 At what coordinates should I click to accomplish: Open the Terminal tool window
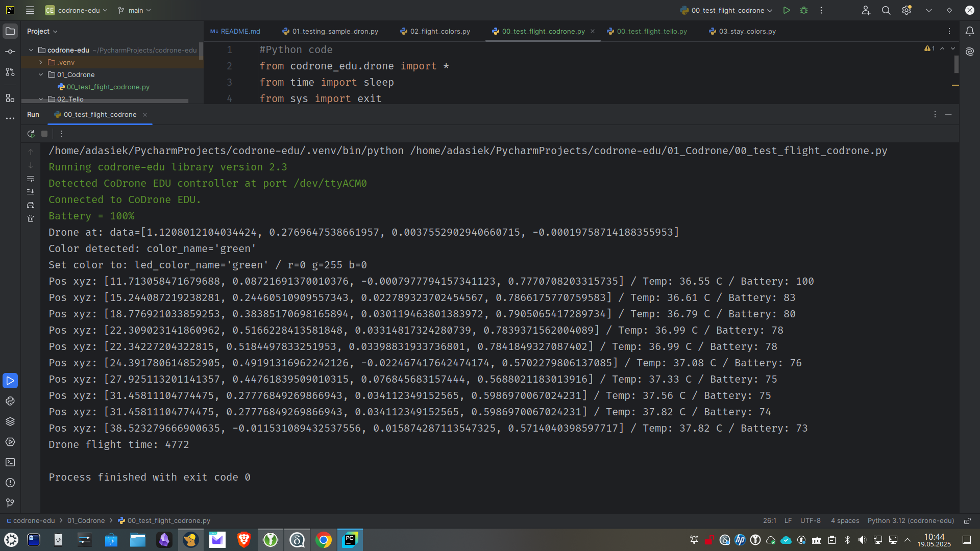coord(10,462)
